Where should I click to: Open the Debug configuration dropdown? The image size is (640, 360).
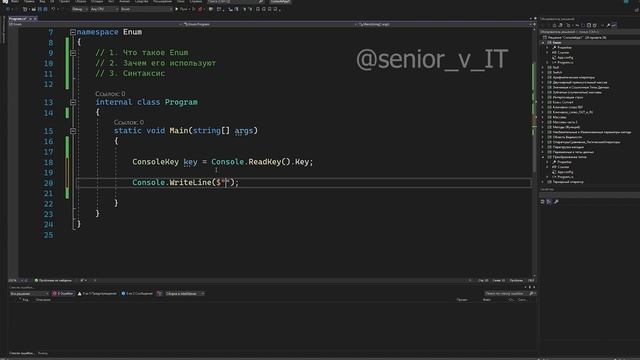coord(79,9)
